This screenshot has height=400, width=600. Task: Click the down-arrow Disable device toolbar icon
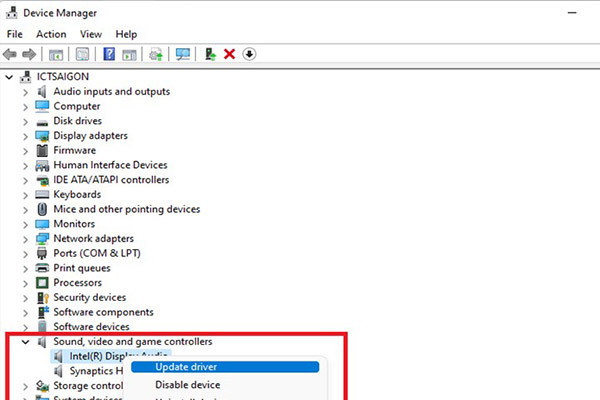[249, 54]
